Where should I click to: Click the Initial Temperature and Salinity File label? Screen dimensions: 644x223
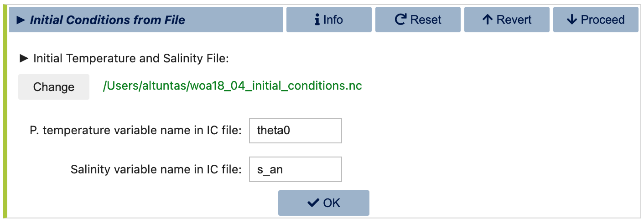tap(131, 58)
